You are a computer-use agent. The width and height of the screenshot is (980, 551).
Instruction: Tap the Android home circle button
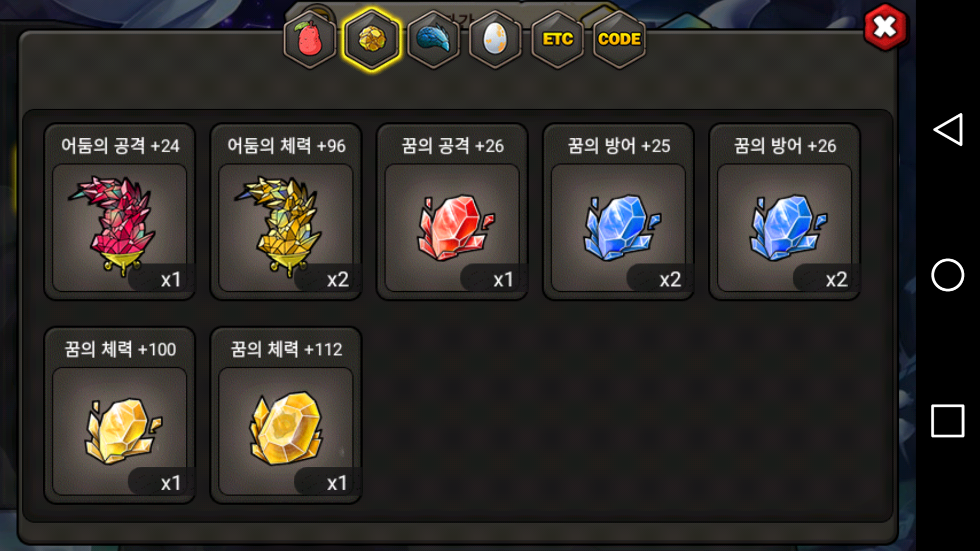pos(948,275)
